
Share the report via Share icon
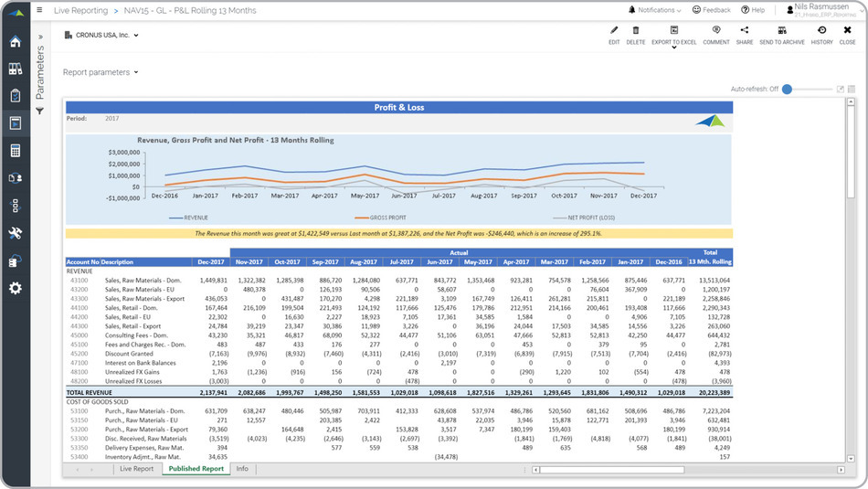coord(744,34)
